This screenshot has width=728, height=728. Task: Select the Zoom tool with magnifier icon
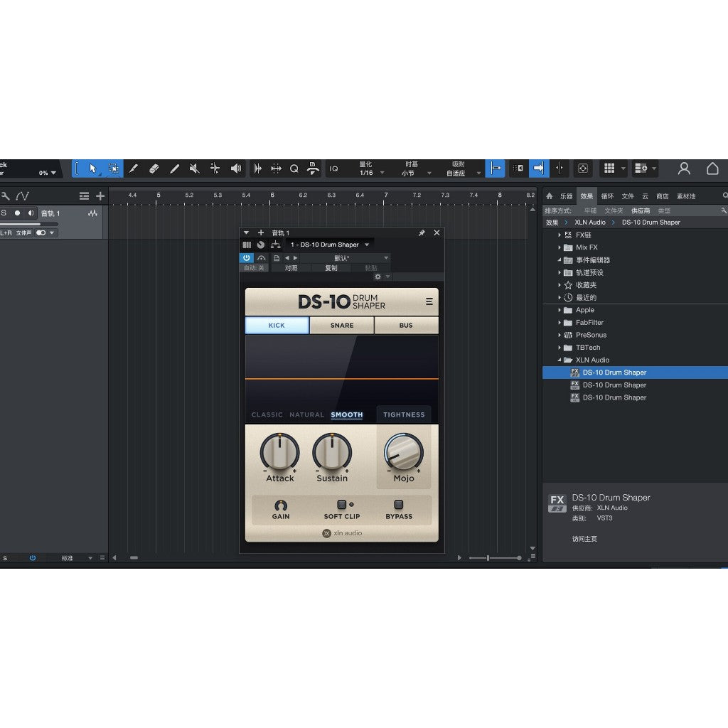click(x=293, y=168)
